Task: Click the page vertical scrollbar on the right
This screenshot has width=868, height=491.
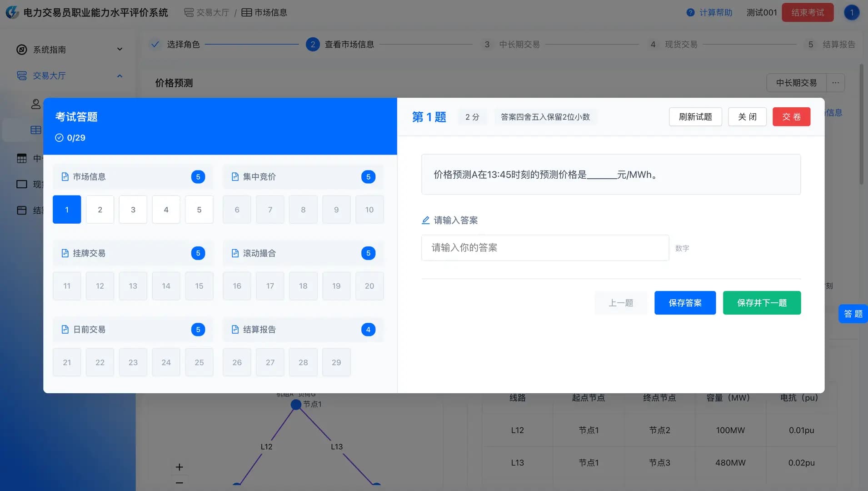Action: coord(861,124)
